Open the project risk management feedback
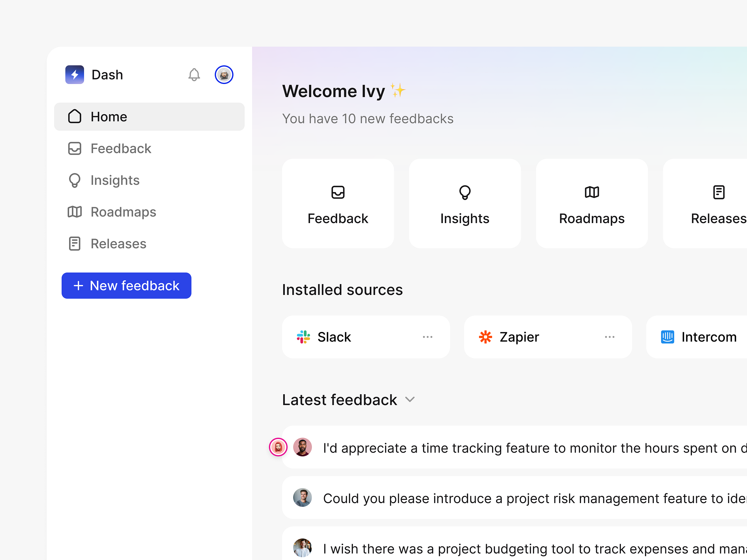 [x=514, y=497]
